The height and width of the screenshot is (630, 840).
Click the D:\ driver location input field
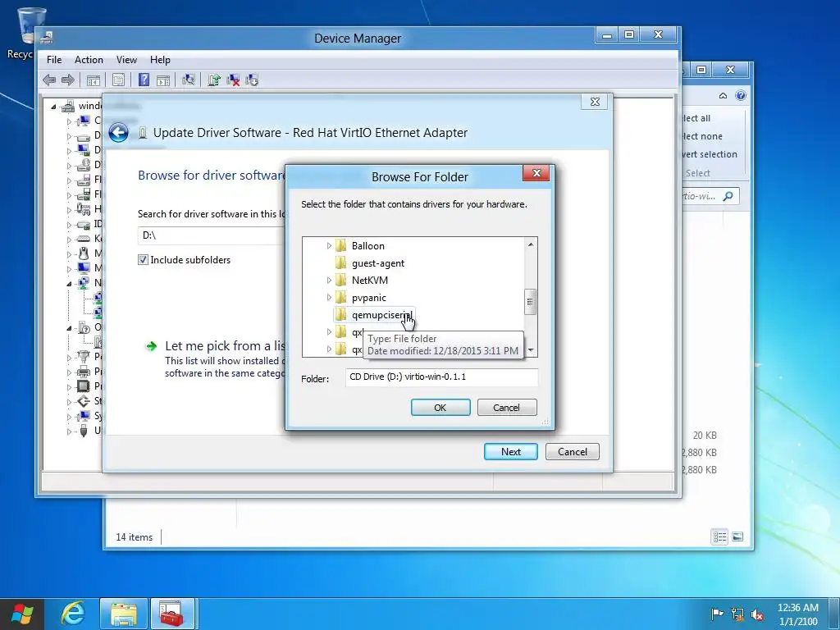212,235
